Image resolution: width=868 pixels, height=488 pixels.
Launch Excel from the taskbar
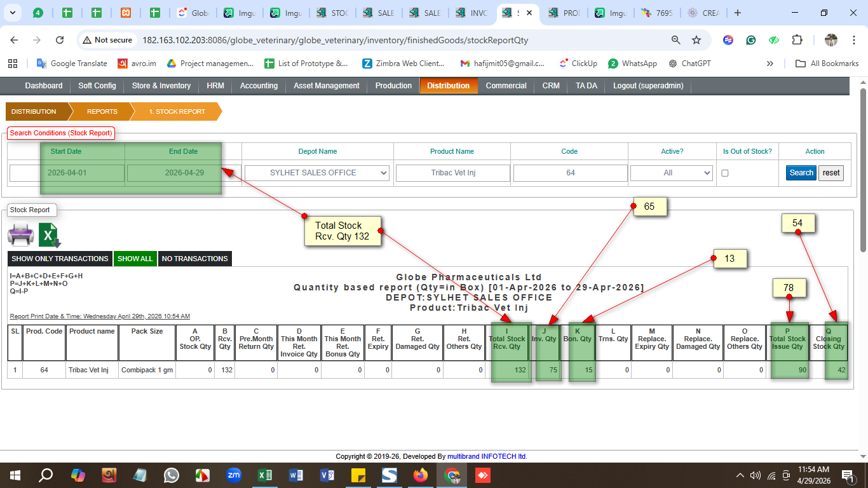265,475
